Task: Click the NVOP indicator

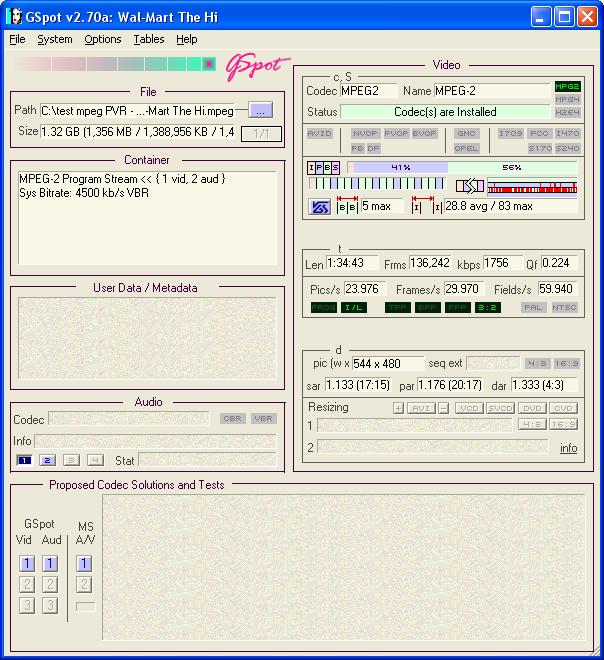Action: coord(365,133)
